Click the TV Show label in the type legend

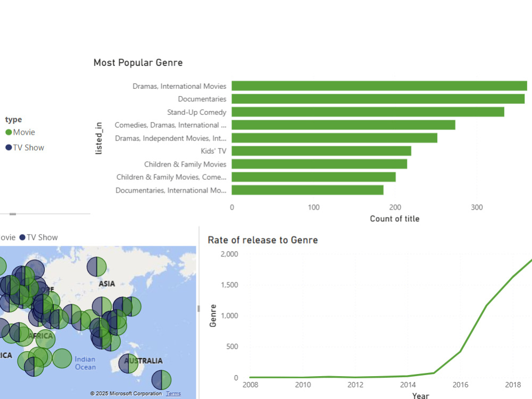pyautogui.click(x=29, y=147)
